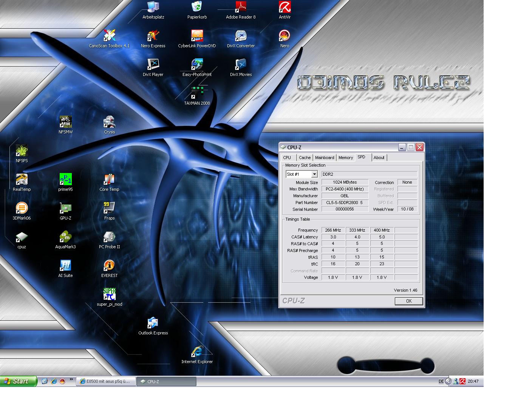This screenshot has width=532, height=399.
Task: Click the Week/Year value 10 / 08
Action: (407, 209)
